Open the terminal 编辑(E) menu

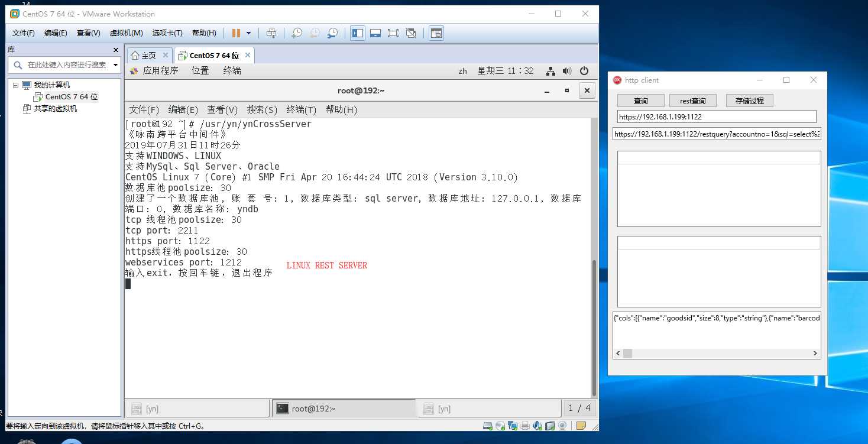[x=183, y=110]
